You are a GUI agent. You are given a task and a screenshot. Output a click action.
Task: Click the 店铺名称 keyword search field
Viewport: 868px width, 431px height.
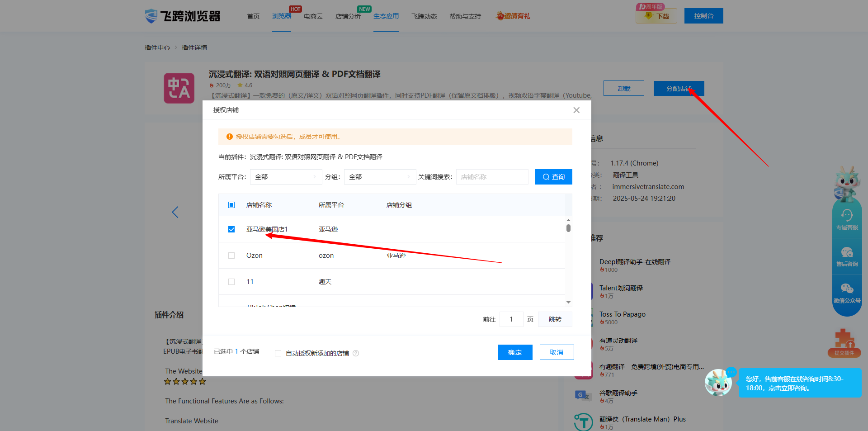coord(492,177)
